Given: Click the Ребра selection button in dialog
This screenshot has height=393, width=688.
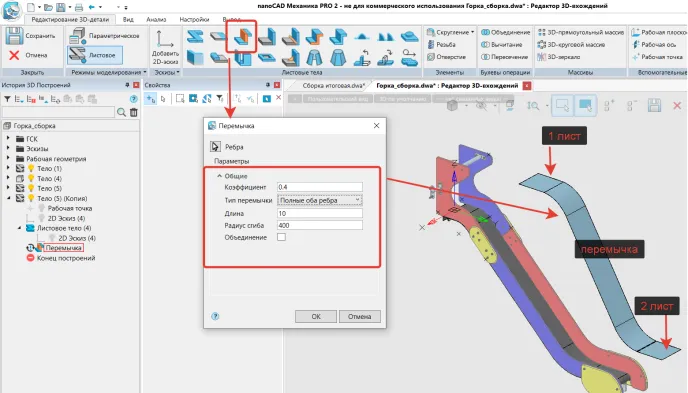Looking at the screenshot, I should click(x=215, y=146).
